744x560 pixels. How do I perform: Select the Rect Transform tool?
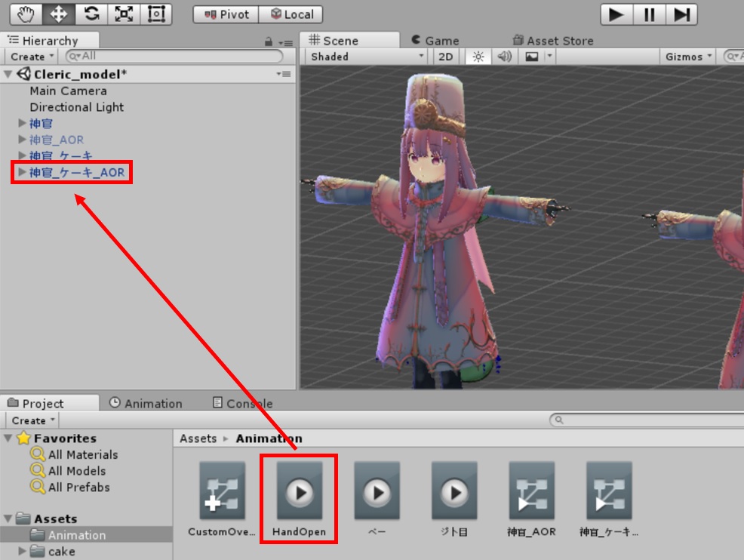[156, 14]
